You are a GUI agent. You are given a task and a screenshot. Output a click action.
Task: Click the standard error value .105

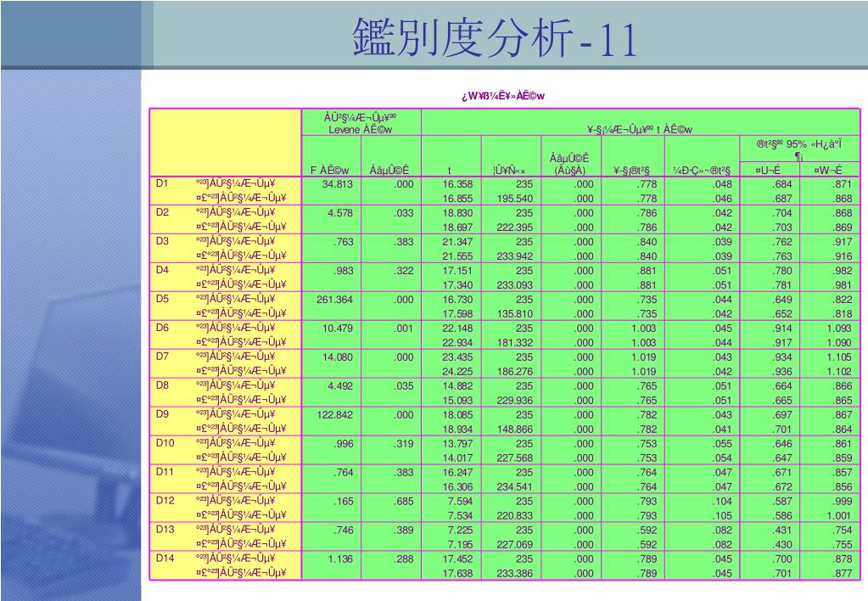click(722, 515)
